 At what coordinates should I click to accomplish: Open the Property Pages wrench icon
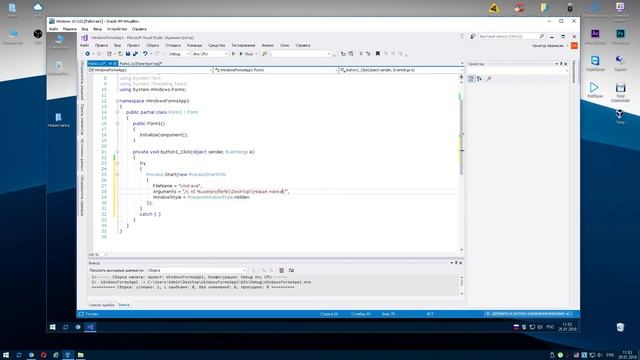pos(489,78)
